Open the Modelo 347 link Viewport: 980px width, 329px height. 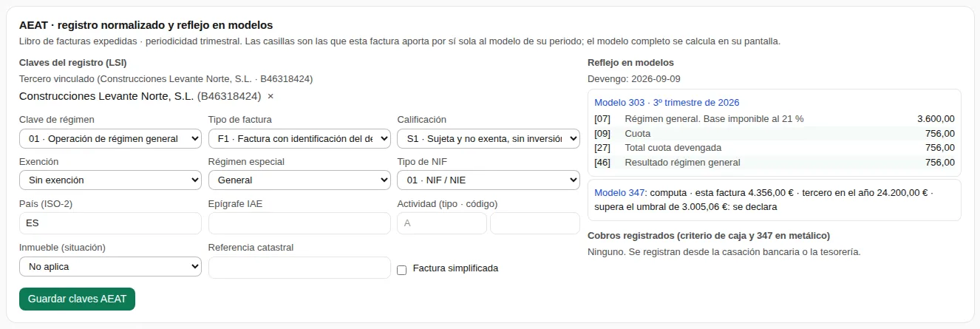(x=619, y=192)
